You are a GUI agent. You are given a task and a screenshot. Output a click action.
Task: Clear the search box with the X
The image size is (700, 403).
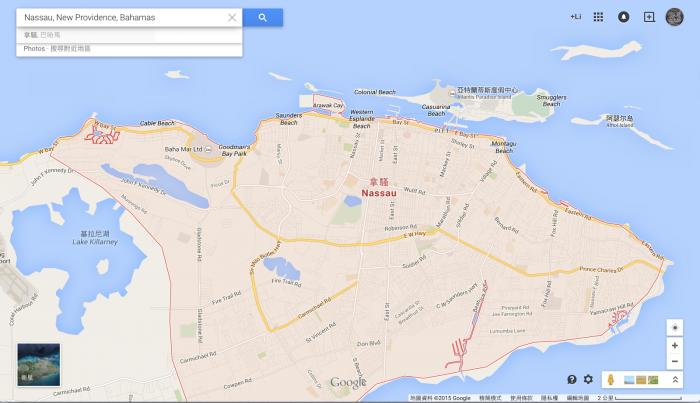click(232, 17)
